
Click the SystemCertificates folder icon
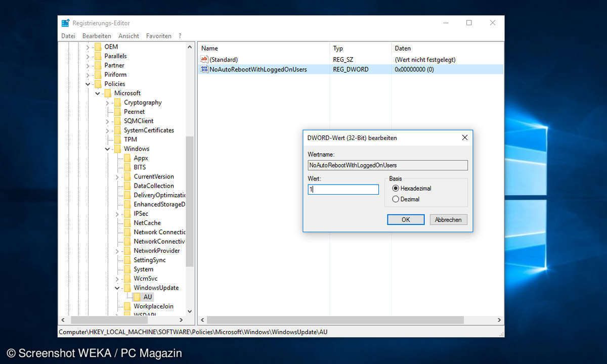coord(117,130)
